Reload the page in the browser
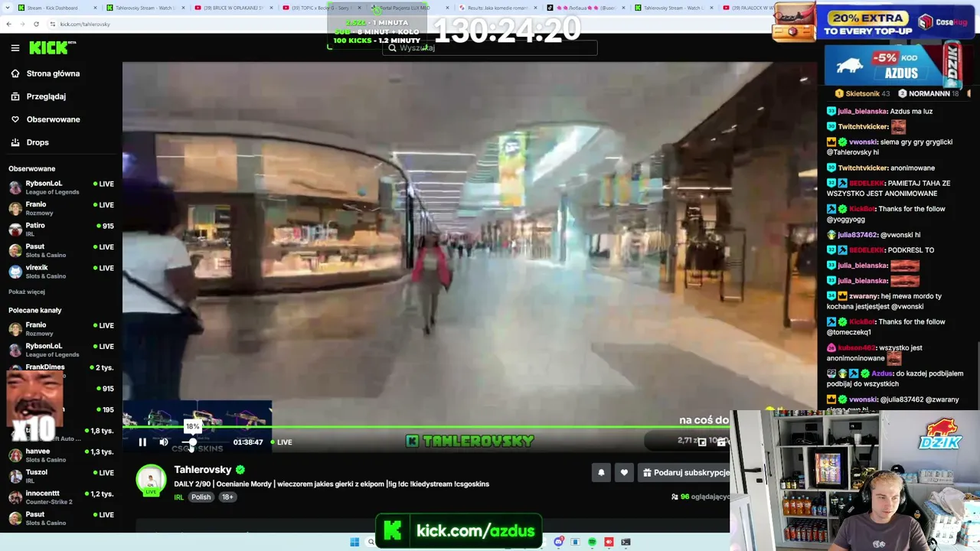This screenshot has width=980, height=551. [x=38, y=24]
